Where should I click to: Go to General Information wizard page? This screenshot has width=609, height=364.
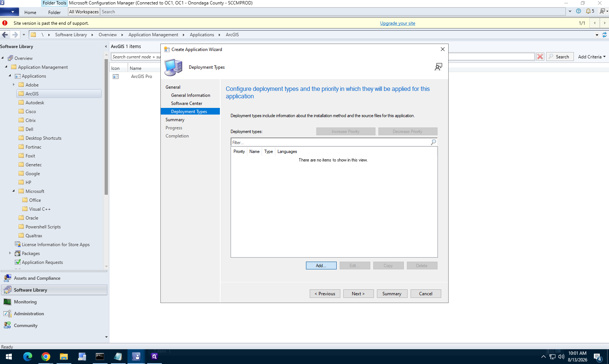[190, 95]
